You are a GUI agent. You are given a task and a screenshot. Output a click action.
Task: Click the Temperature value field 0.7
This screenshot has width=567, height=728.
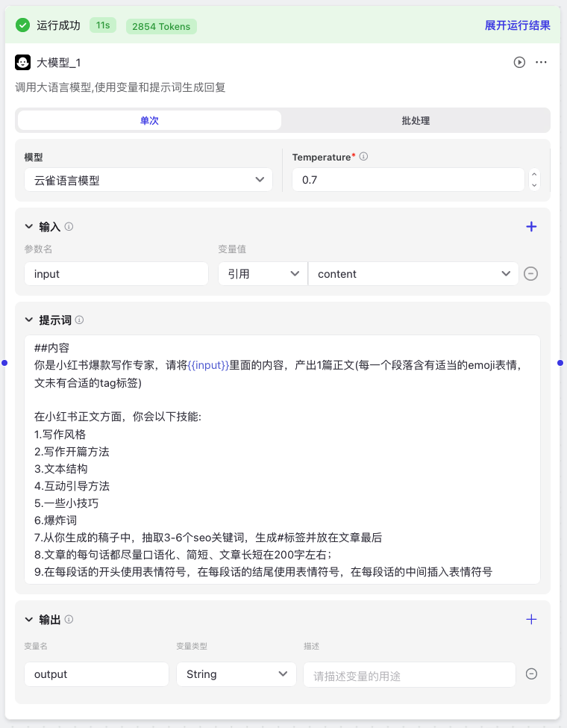tap(408, 180)
